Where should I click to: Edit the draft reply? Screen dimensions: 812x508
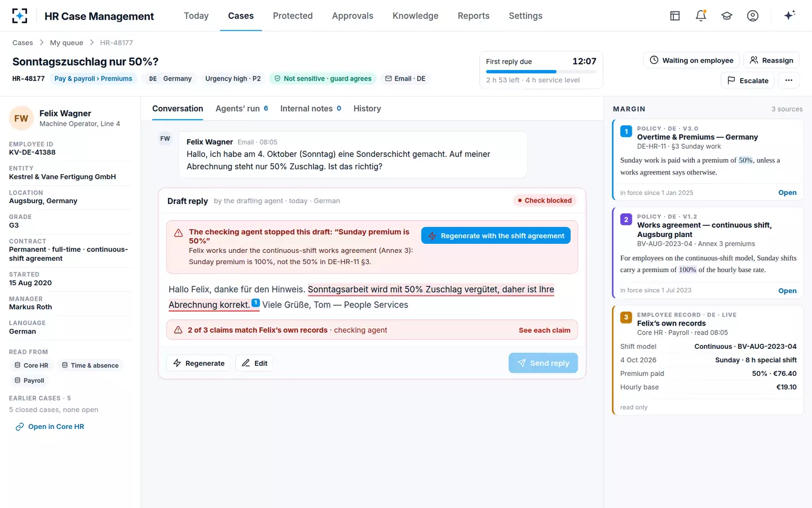pos(254,363)
